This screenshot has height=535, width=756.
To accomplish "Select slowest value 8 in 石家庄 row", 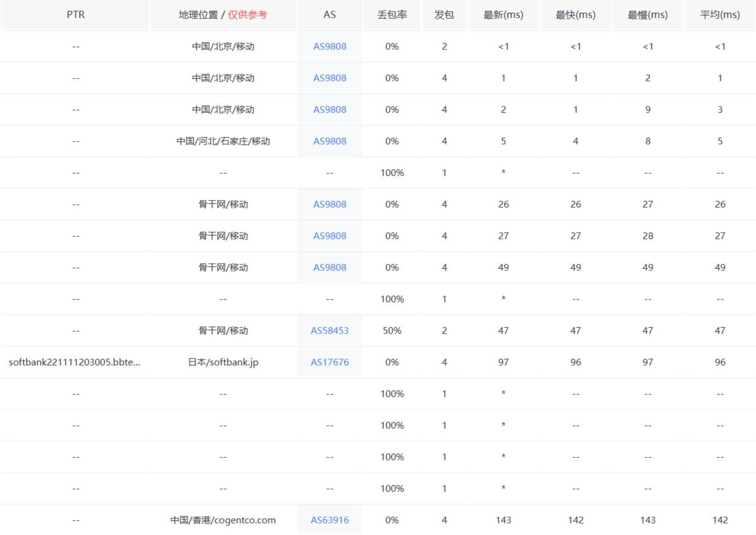I will (x=647, y=141).
